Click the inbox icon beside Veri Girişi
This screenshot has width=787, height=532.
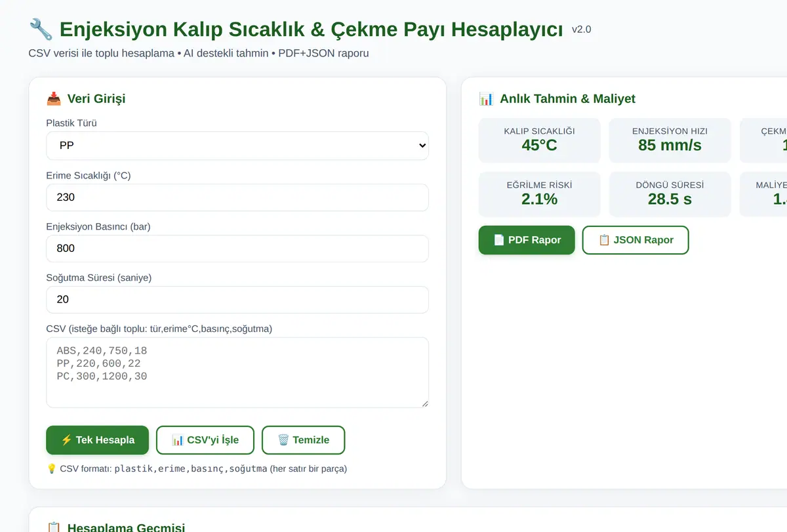click(x=54, y=99)
